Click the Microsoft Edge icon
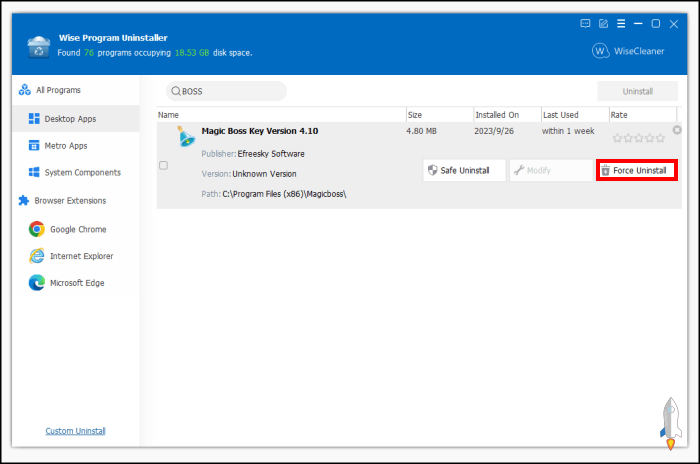700x464 pixels. pos(37,283)
